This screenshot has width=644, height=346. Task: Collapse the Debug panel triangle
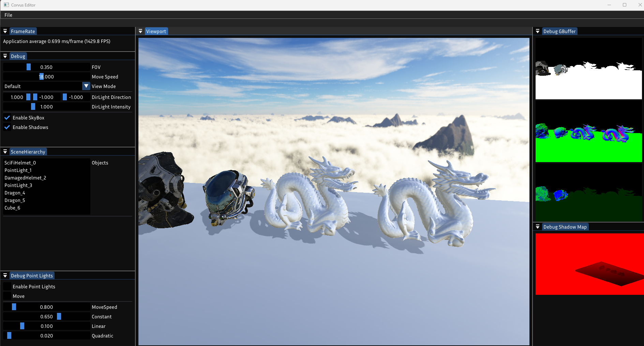coord(5,56)
